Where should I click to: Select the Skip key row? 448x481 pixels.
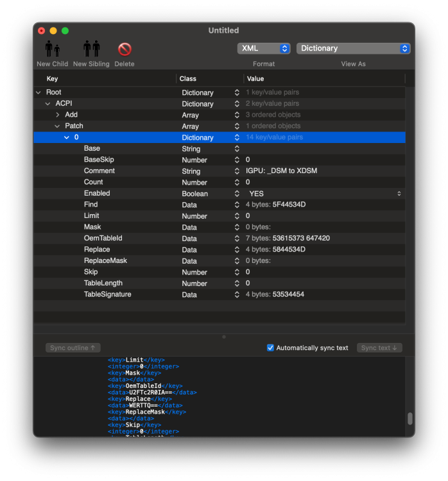pyautogui.click(x=220, y=272)
